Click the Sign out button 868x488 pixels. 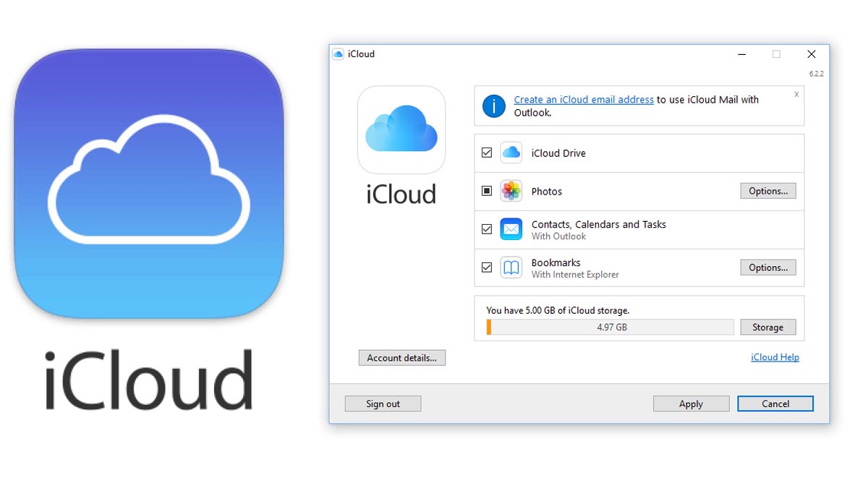pos(383,403)
